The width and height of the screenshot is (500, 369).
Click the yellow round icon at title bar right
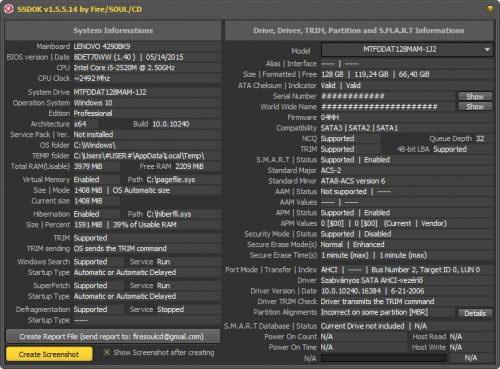tap(490, 9)
